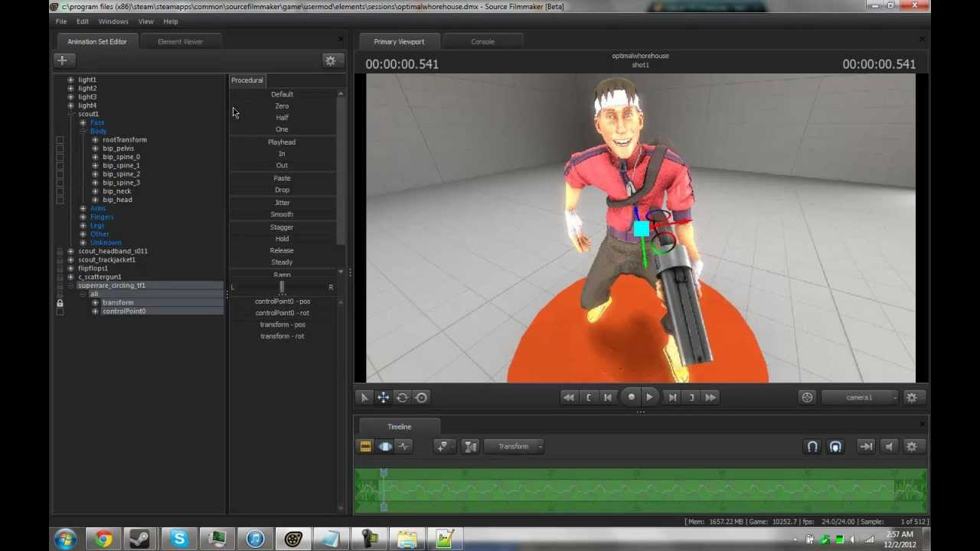Expand the c_scattergun1 node
Viewport: 980px width, 551px height.
tap(70, 277)
